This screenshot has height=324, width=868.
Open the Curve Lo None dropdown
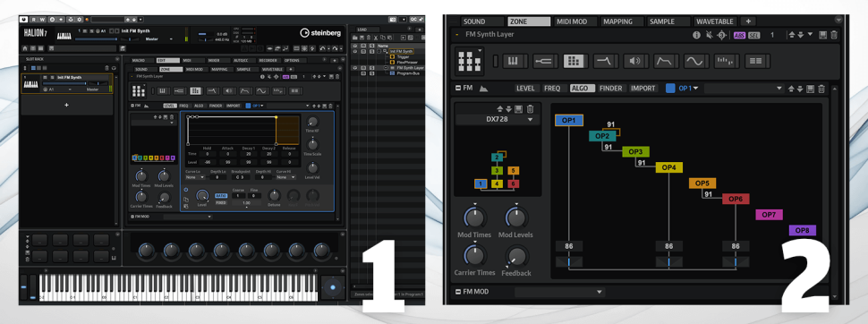(194, 177)
